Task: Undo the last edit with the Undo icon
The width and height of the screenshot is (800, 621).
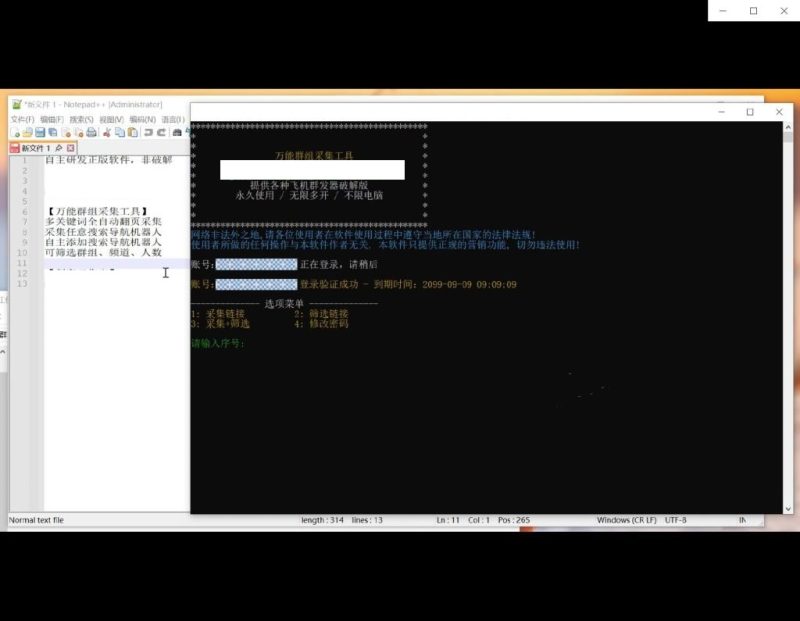Action: [x=146, y=132]
